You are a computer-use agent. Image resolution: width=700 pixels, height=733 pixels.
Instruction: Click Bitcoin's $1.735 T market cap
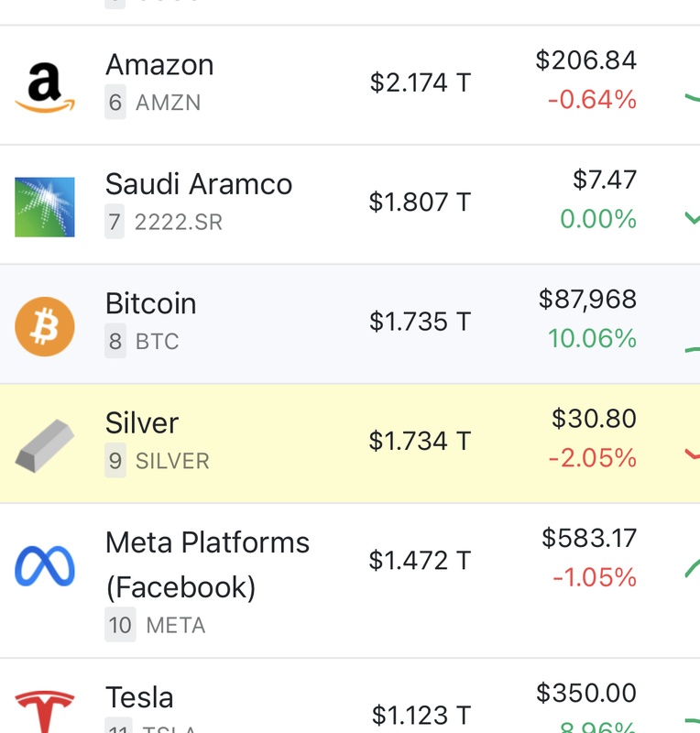click(x=420, y=322)
